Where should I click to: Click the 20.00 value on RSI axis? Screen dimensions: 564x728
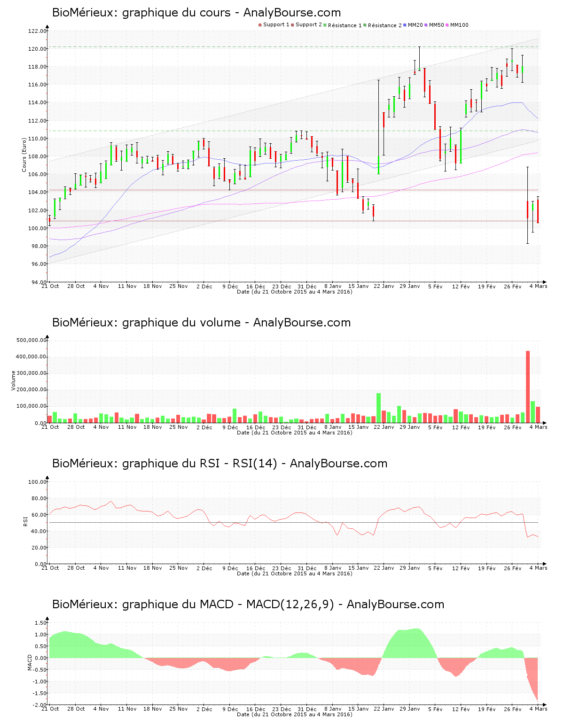[x=39, y=548]
